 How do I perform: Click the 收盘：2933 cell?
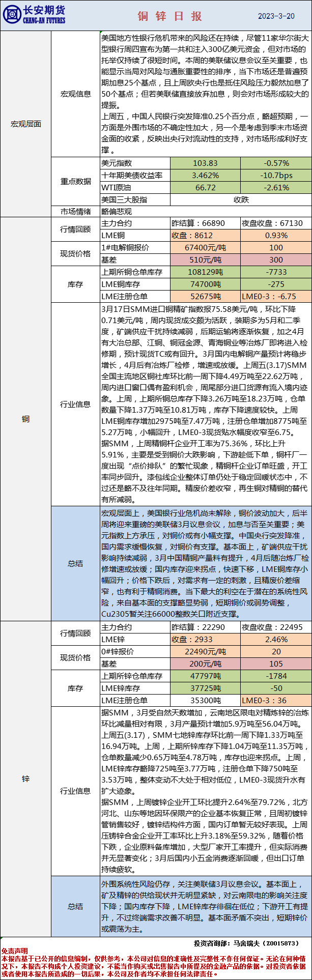click(205, 640)
